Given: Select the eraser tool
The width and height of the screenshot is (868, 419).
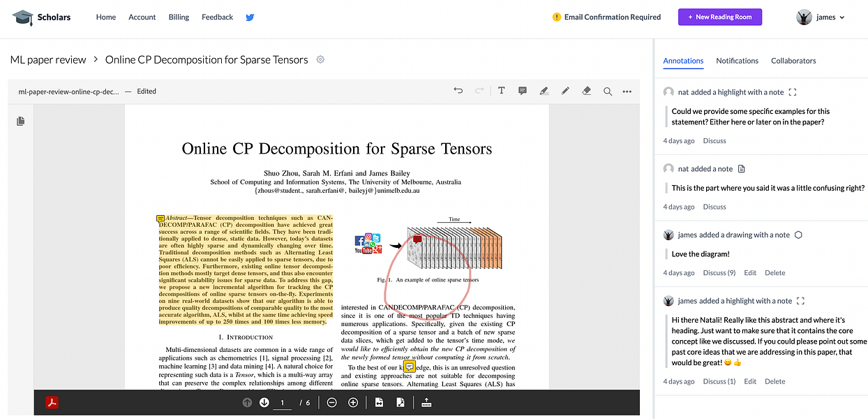Looking at the screenshot, I should pyautogui.click(x=586, y=91).
